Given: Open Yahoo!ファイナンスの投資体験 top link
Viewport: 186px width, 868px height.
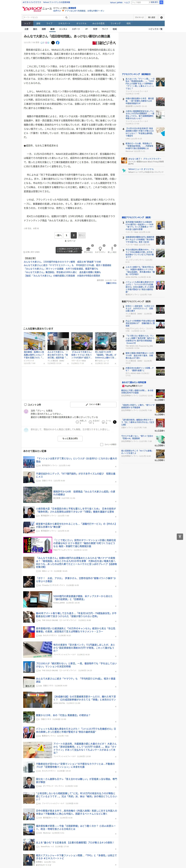Looking at the screenshot, I should click(56, 2).
